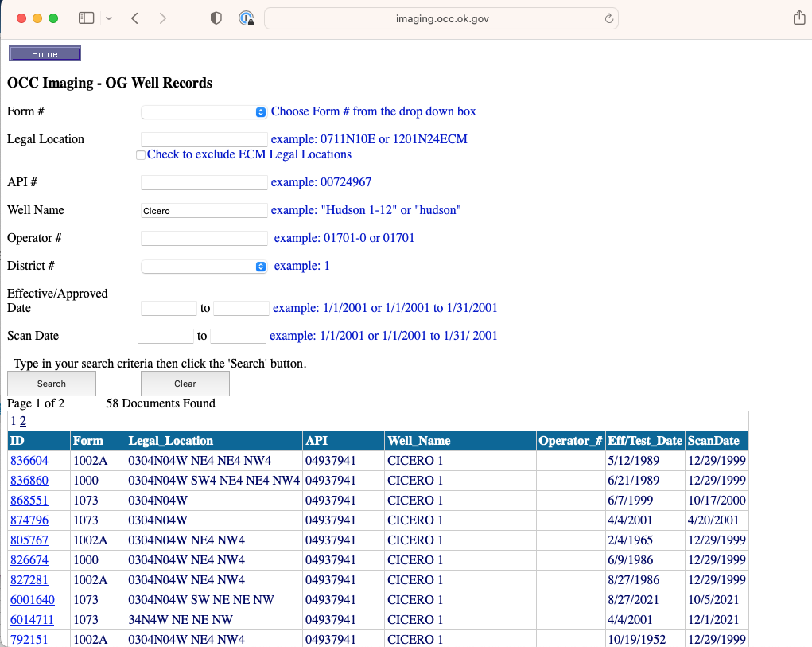Sort by the Form column header
Viewport: 812px width, 647px height.
[x=88, y=441]
